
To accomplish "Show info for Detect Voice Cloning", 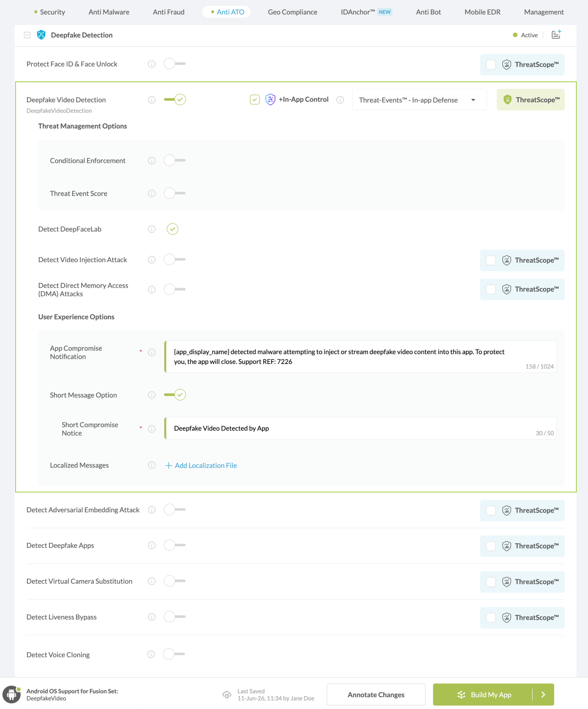I will click(x=151, y=655).
